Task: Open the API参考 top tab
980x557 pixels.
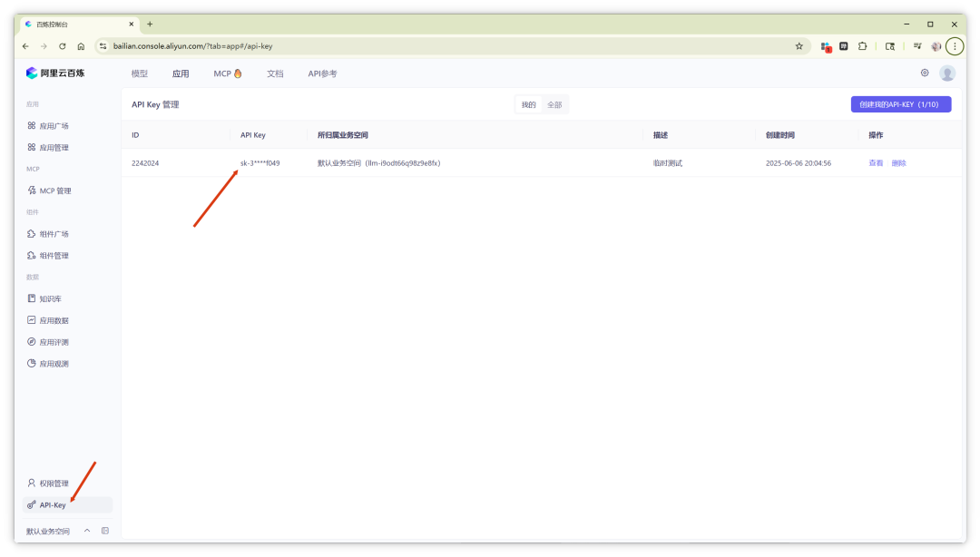Action: (x=322, y=73)
